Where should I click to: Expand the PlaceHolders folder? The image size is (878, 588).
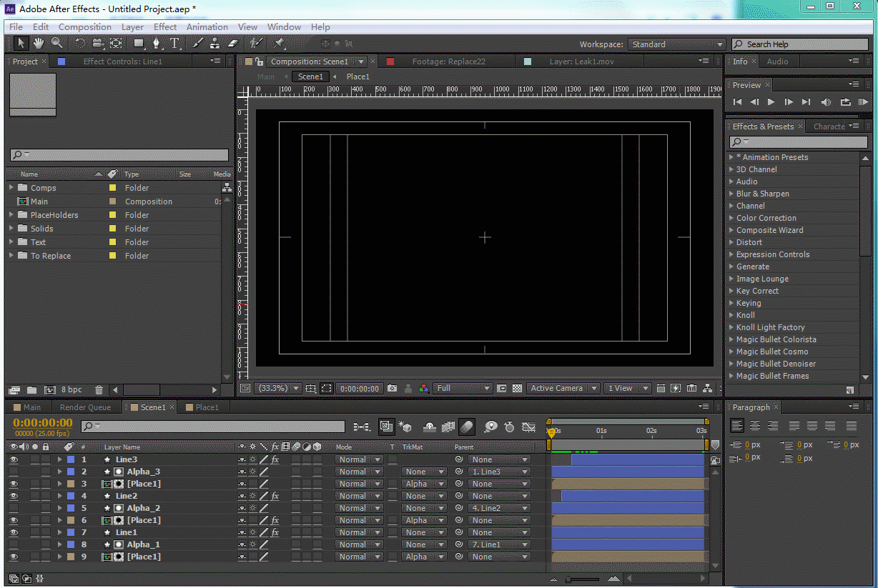click(x=11, y=215)
